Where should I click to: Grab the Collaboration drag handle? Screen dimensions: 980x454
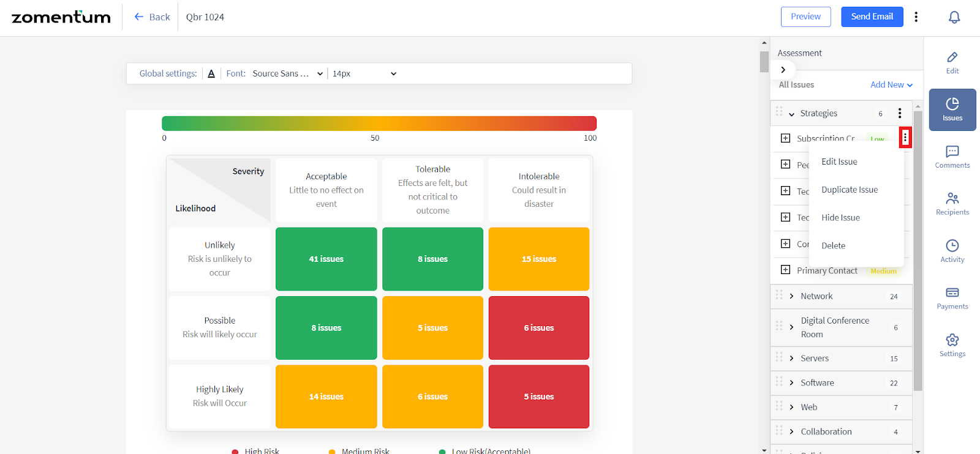click(779, 430)
